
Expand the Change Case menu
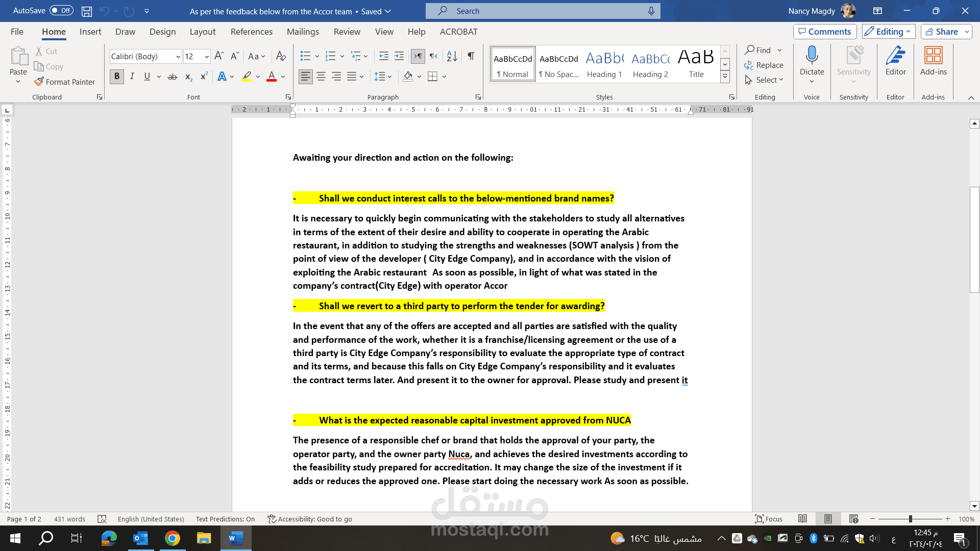tap(257, 56)
